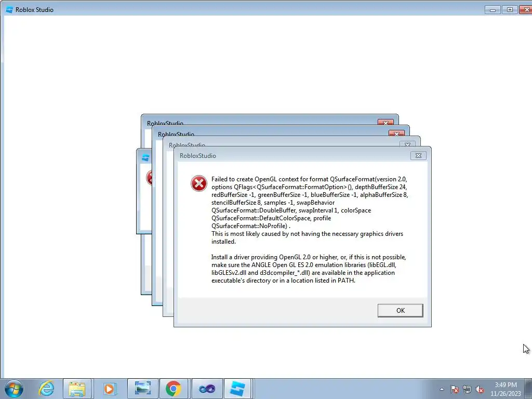The image size is (532, 399).
Task: Open the infinity-logo app in the taskbar
Action: tap(207, 389)
